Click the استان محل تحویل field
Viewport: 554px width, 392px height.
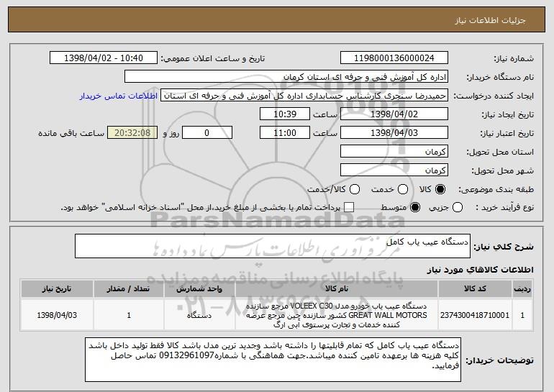coord(394,152)
